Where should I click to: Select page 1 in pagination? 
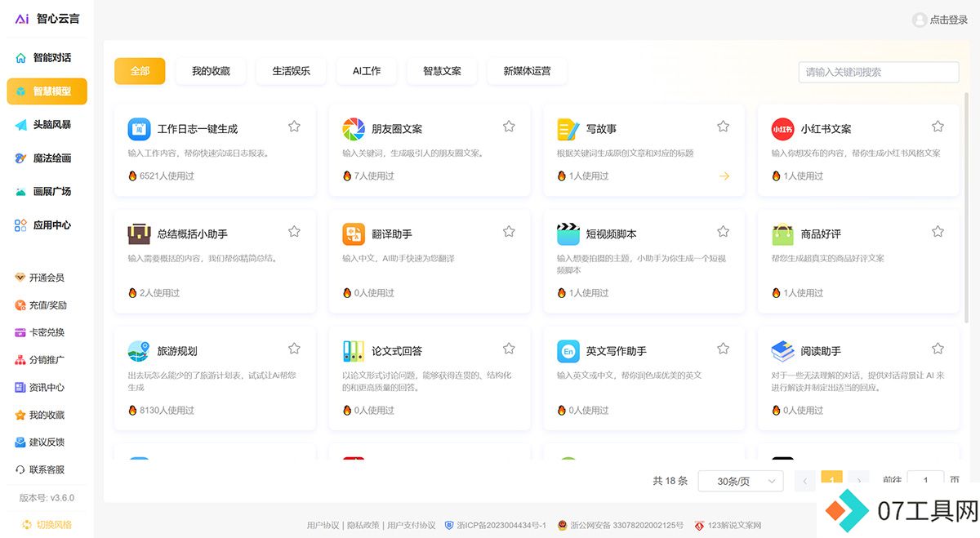click(831, 481)
